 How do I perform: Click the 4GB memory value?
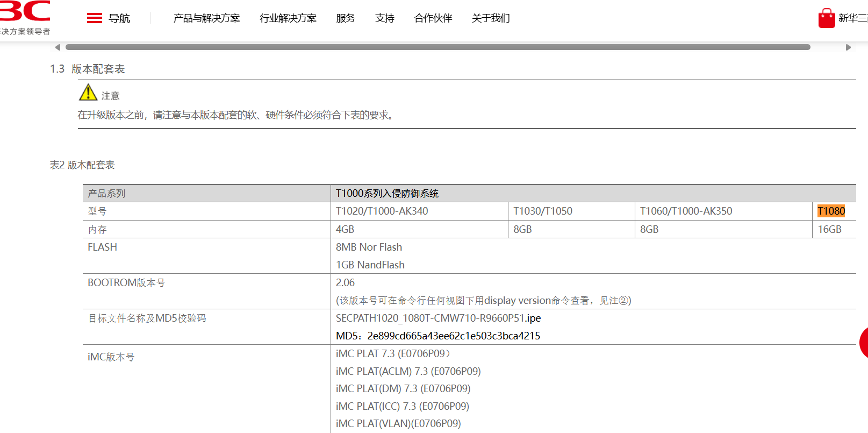(x=345, y=229)
